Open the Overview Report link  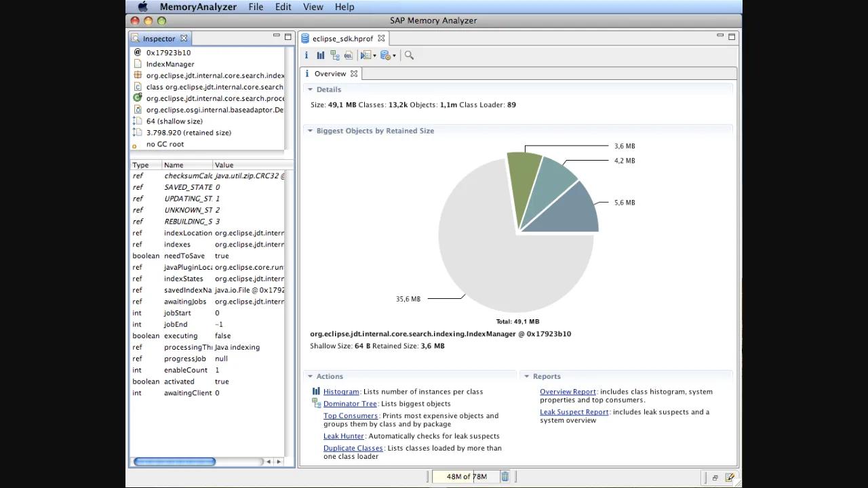568,392
